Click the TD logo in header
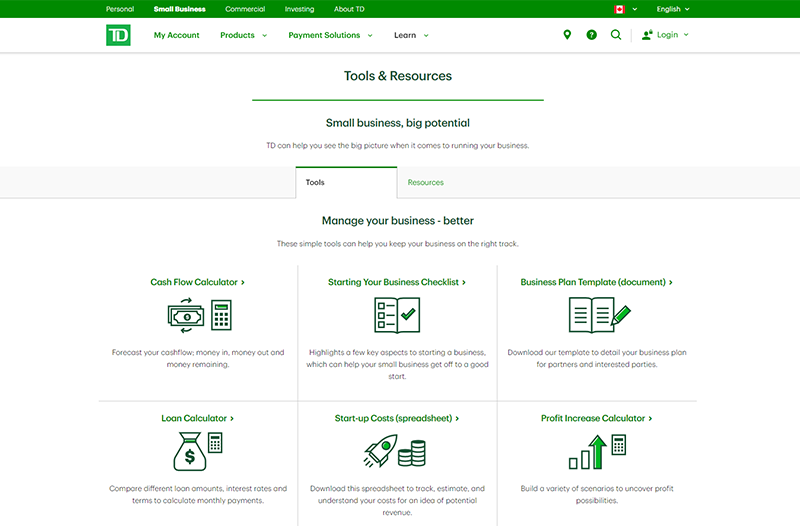 pyautogui.click(x=118, y=35)
